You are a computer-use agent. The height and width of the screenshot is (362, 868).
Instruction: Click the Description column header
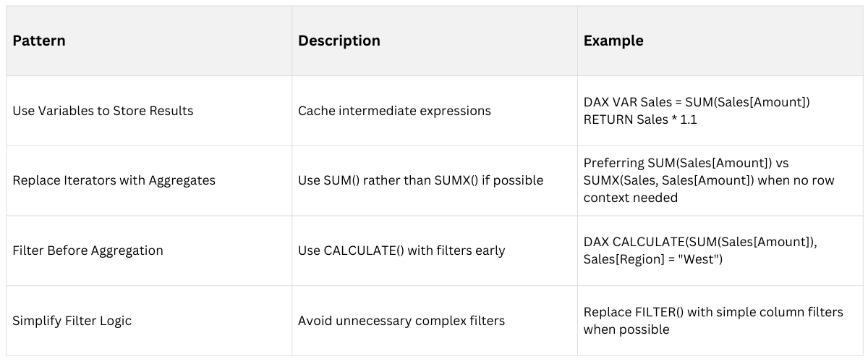click(339, 41)
